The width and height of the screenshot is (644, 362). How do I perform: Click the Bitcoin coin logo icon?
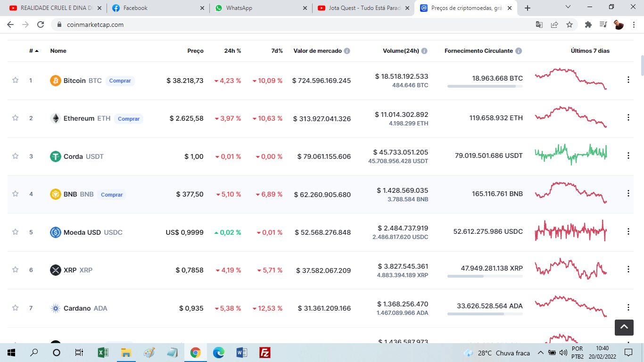[x=56, y=81]
